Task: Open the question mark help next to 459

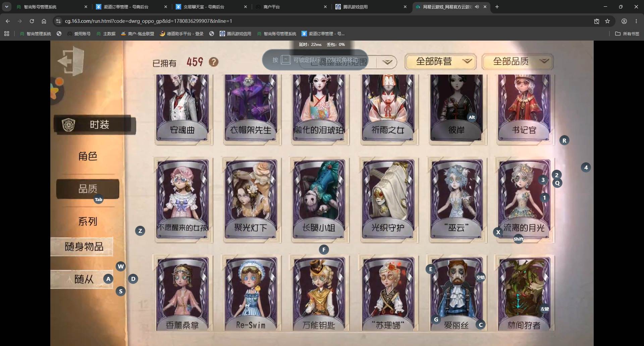Action: coord(214,62)
